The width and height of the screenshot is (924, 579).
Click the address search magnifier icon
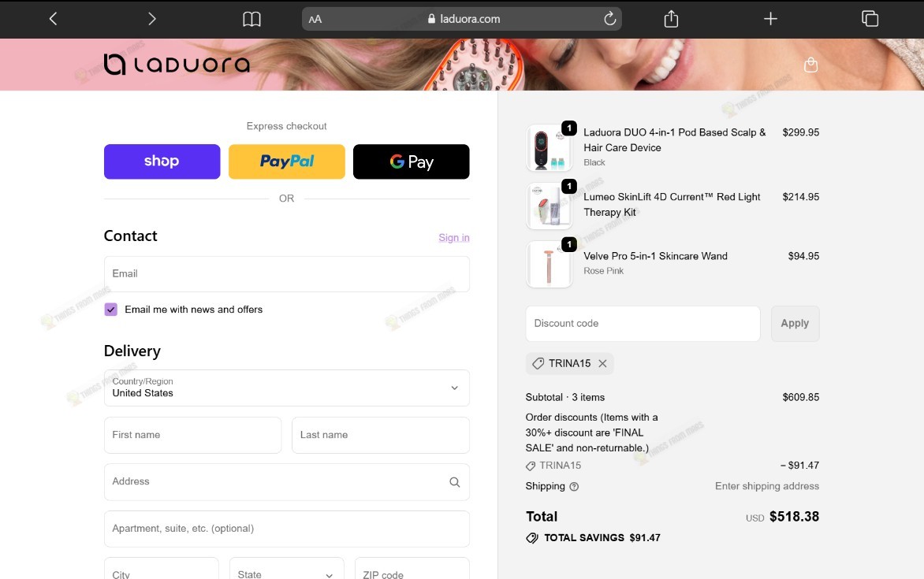454,482
